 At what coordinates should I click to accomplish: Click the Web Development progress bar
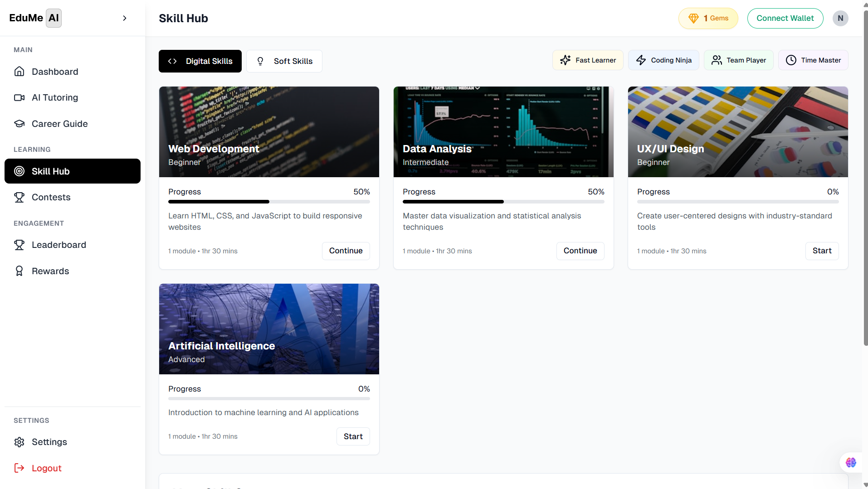tap(269, 202)
